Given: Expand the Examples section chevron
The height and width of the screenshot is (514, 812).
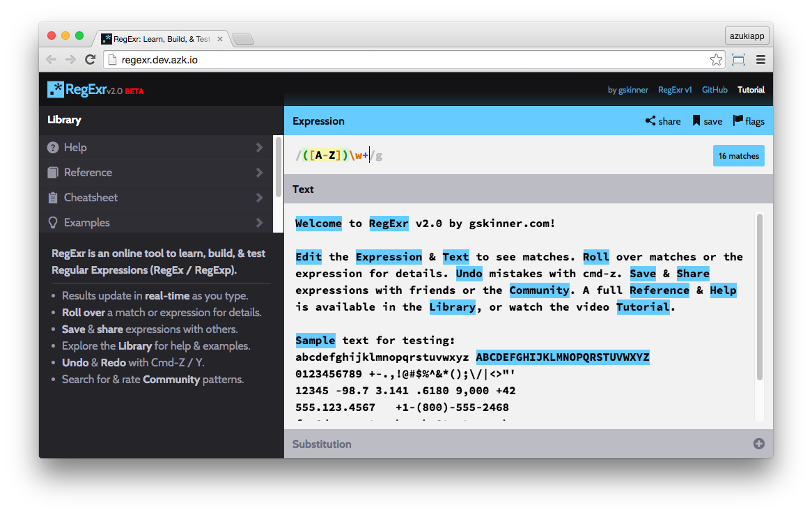Looking at the screenshot, I should (x=260, y=222).
